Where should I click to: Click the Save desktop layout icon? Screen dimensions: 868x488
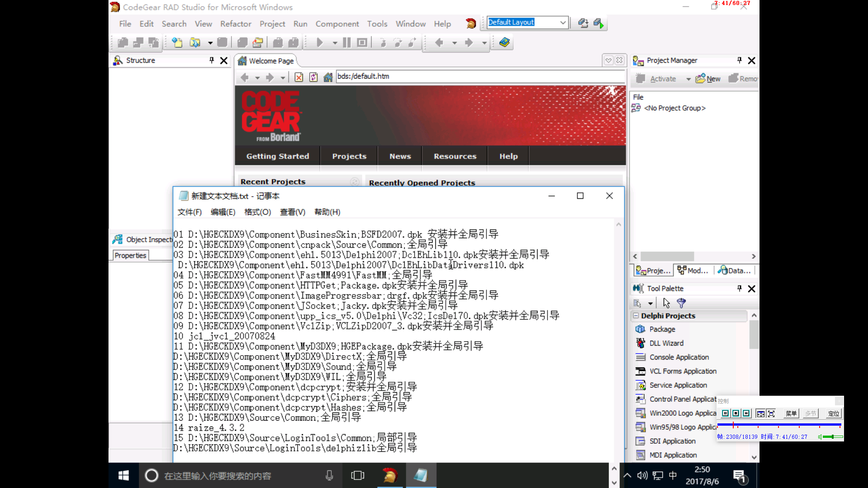(583, 23)
